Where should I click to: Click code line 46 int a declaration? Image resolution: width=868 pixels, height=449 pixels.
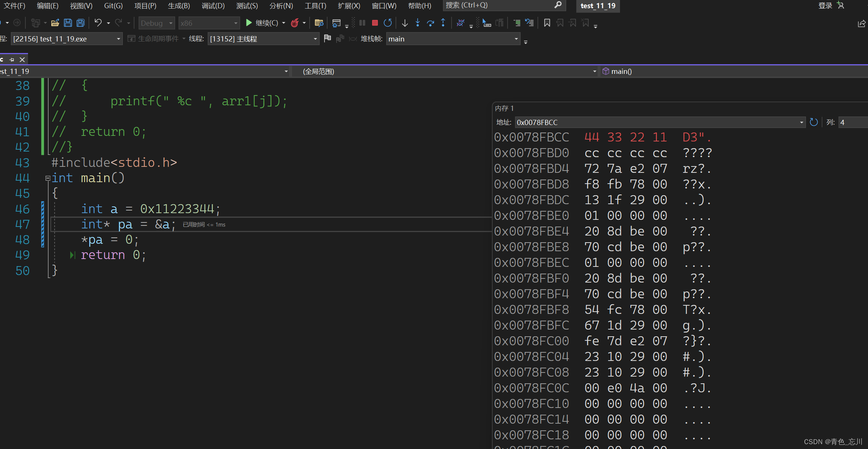pos(151,209)
